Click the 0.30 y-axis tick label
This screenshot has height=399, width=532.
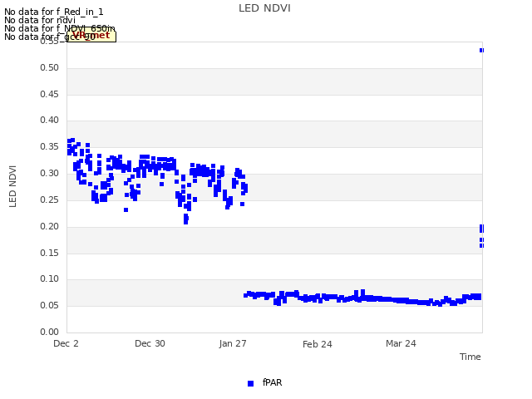click(49, 173)
